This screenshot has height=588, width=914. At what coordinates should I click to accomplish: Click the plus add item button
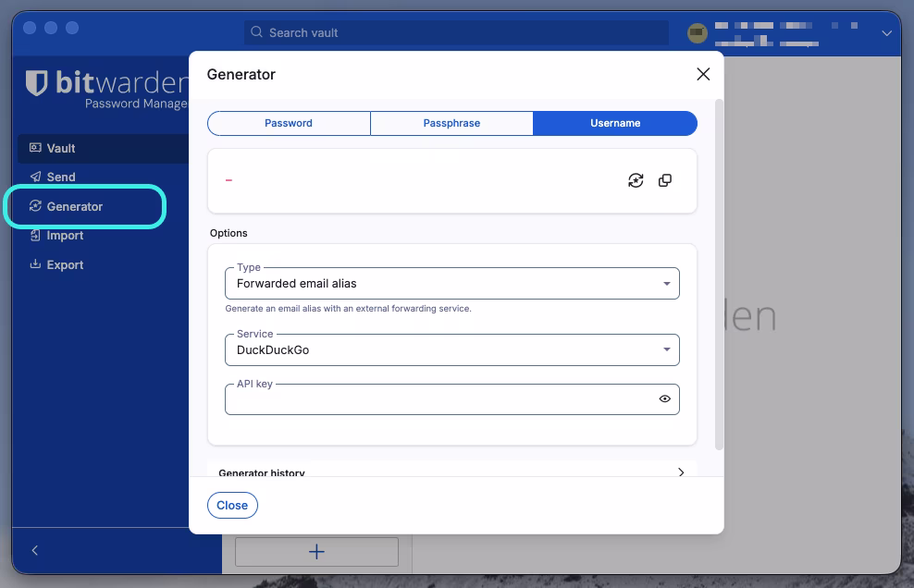pyautogui.click(x=316, y=551)
